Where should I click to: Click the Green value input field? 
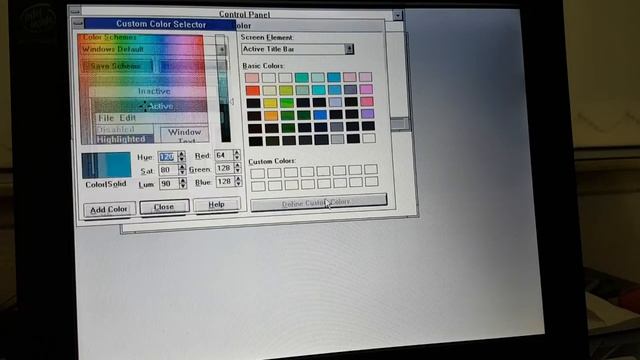pyautogui.click(x=224, y=168)
